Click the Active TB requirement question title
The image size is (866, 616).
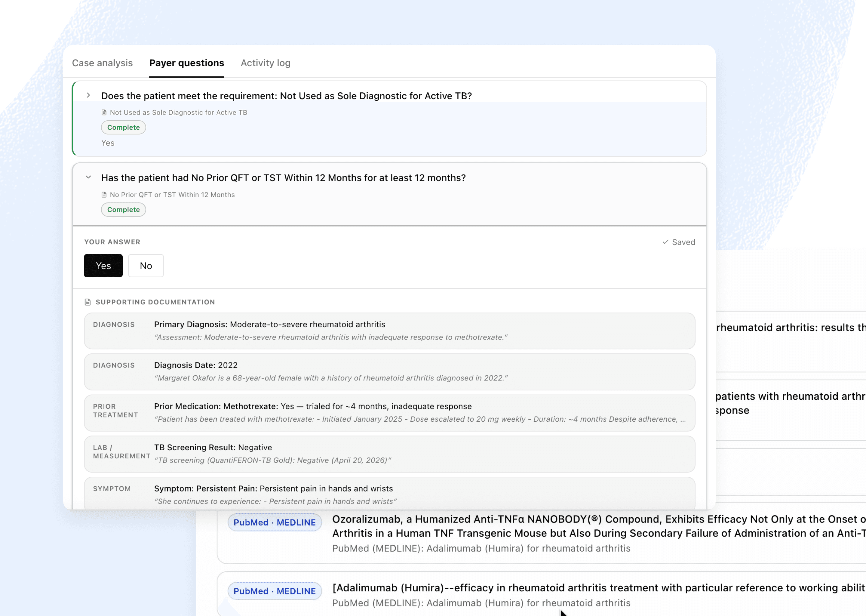click(x=286, y=96)
